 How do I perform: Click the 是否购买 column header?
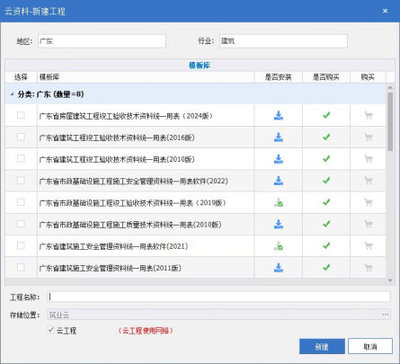(326, 77)
